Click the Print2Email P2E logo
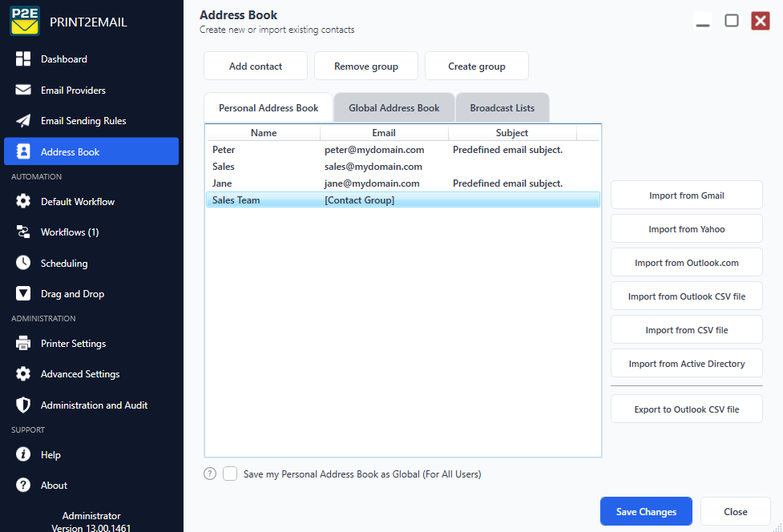This screenshot has width=783, height=532. (25, 21)
